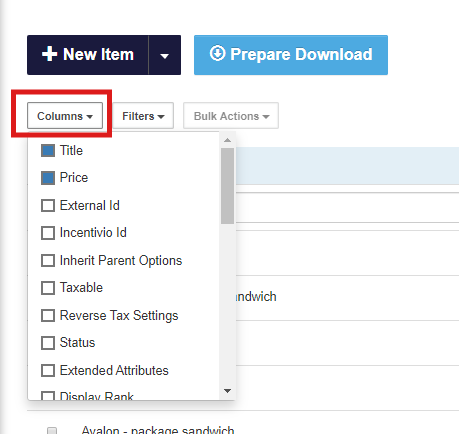
Task: Uncheck the Price column checkbox
Action: coord(48,178)
